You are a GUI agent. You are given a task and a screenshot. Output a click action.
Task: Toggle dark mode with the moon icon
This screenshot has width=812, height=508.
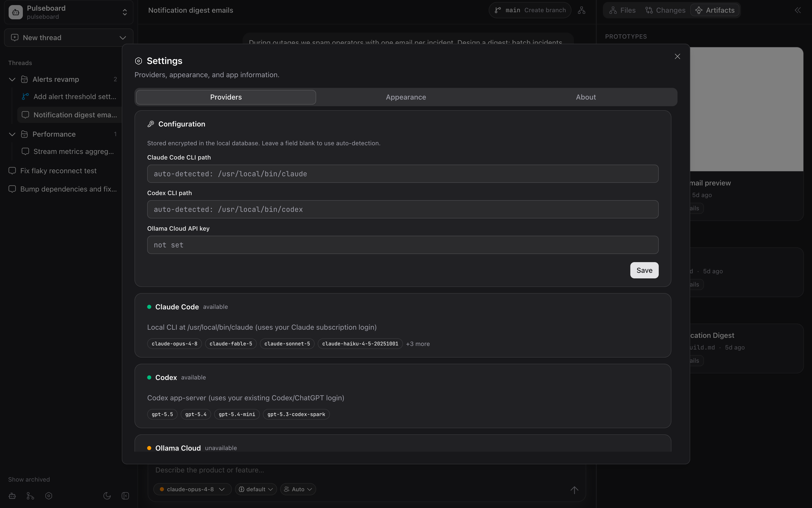coord(107,496)
